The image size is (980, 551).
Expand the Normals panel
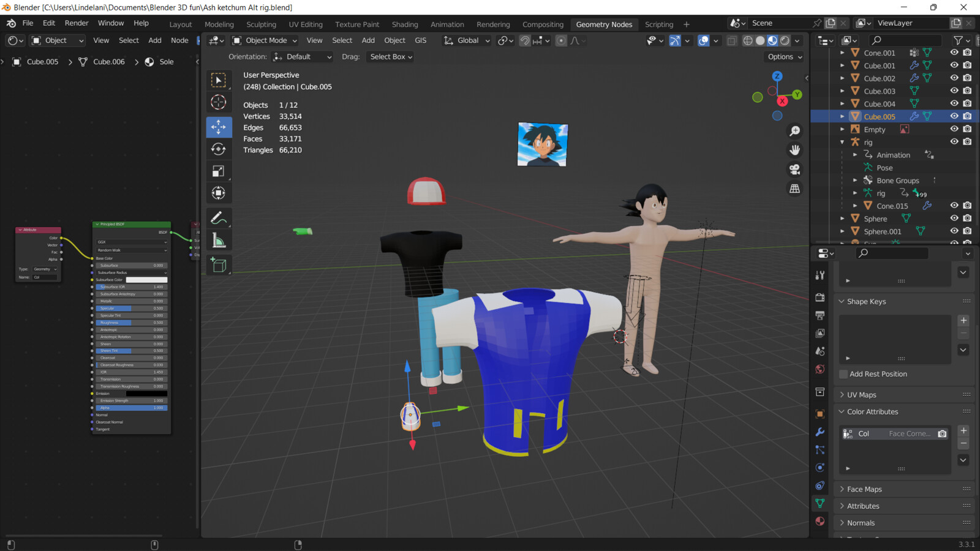coord(861,523)
